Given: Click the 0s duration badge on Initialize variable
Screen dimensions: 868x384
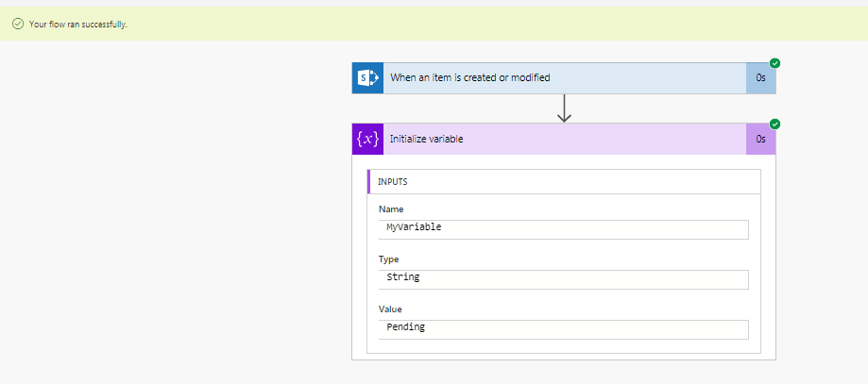Looking at the screenshot, I should (761, 139).
